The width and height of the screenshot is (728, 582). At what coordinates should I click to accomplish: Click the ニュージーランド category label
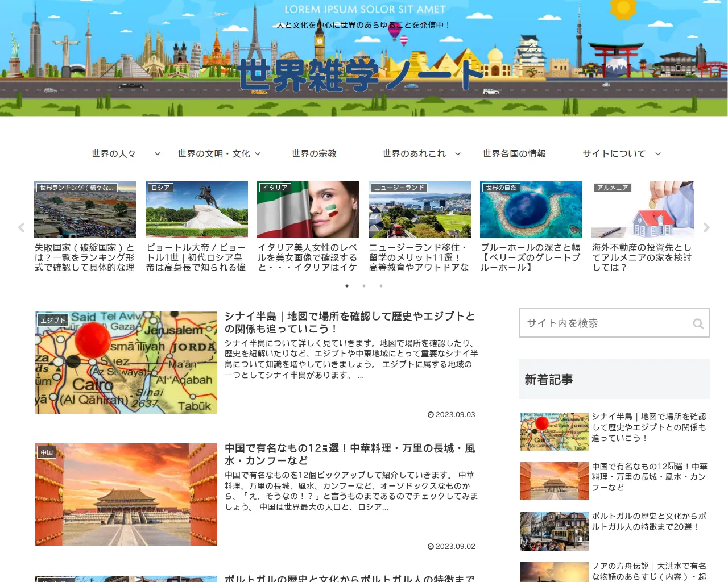click(x=399, y=188)
